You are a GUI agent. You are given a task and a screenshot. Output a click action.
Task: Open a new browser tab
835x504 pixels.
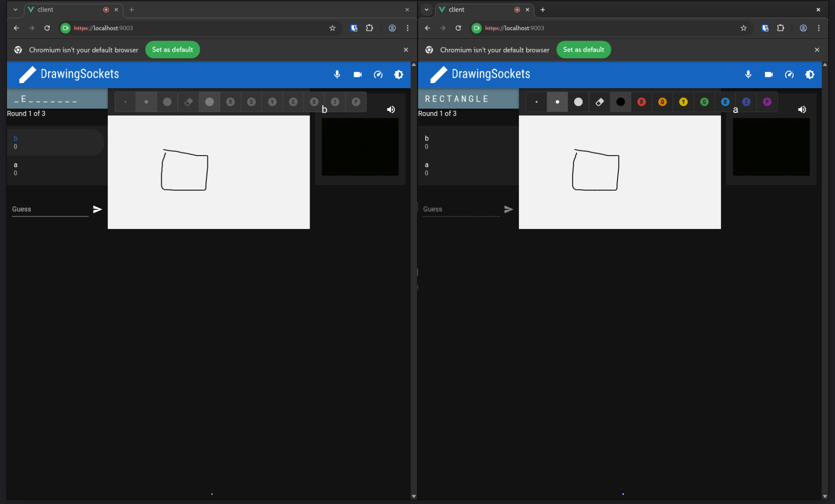tap(542, 10)
